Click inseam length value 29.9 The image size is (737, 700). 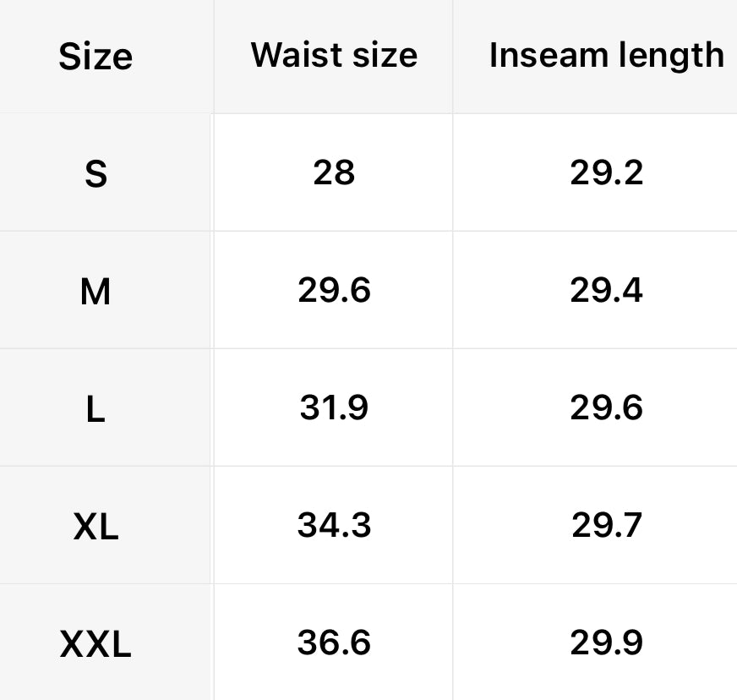point(606,643)
